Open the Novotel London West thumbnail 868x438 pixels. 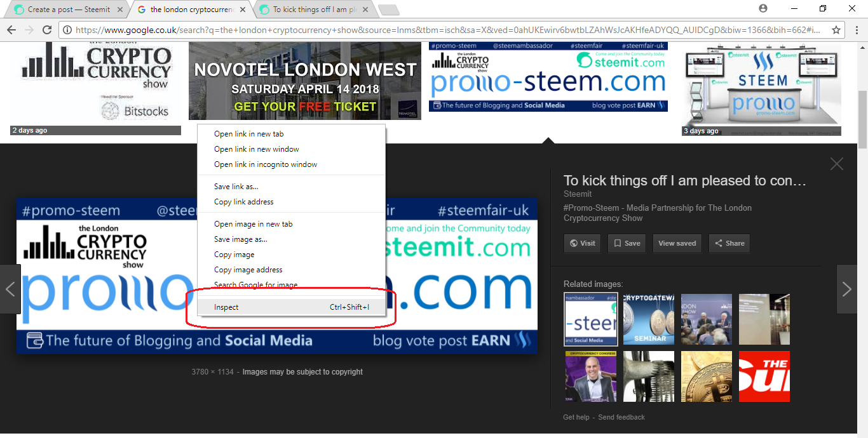click(305, 81)
